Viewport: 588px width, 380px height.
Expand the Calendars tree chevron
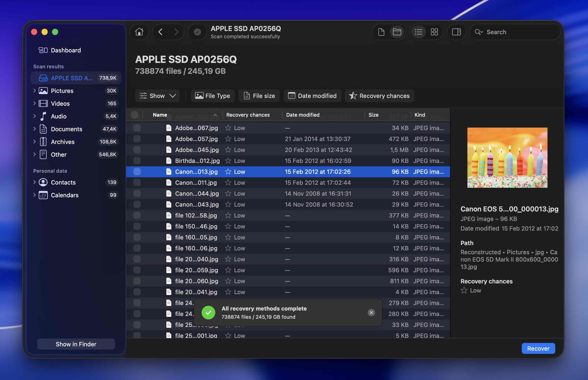(34, 195)
